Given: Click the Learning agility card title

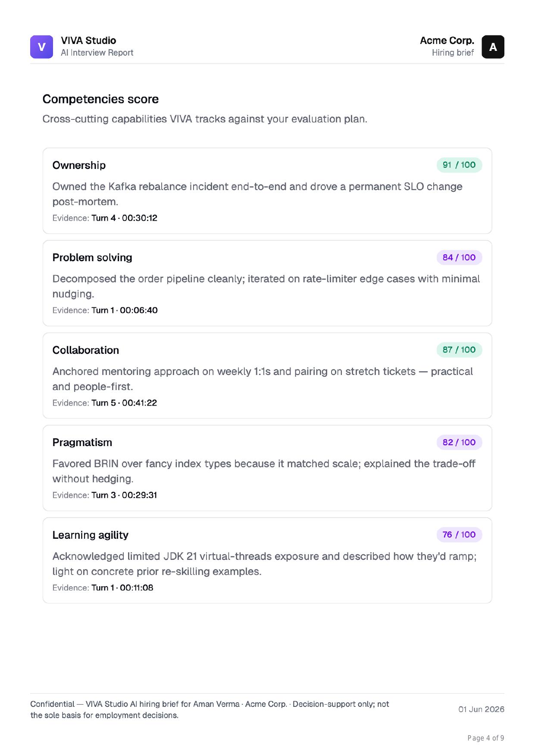Looking at the screenshot, I should pyautogui.click(x=91, y=535).
